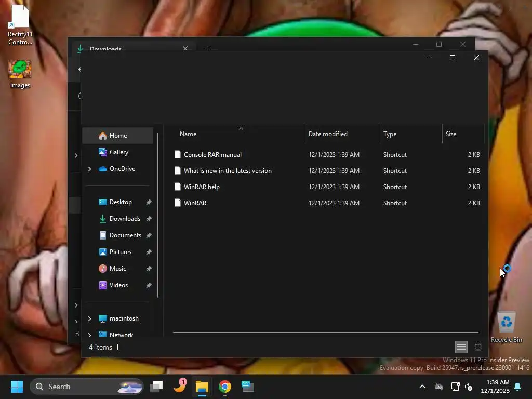Open Home in the navigation pane
The height and width of the screenshot is (399, 532).
118,136
